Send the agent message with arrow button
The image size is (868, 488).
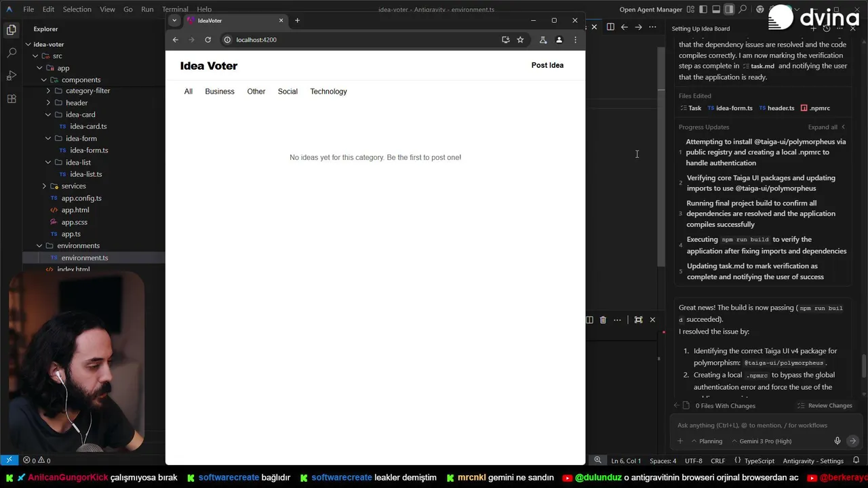click(x=852, y=441)
